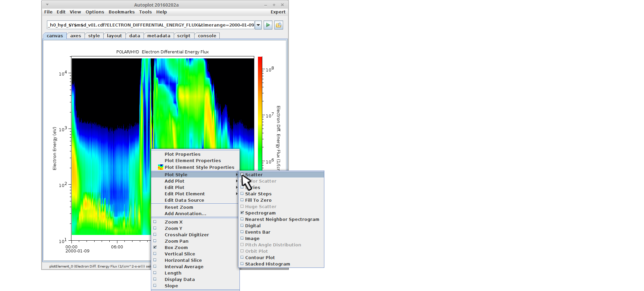The image size is (644, 291).
Task: Select the Stacked Histogram style
Action: 281,264
